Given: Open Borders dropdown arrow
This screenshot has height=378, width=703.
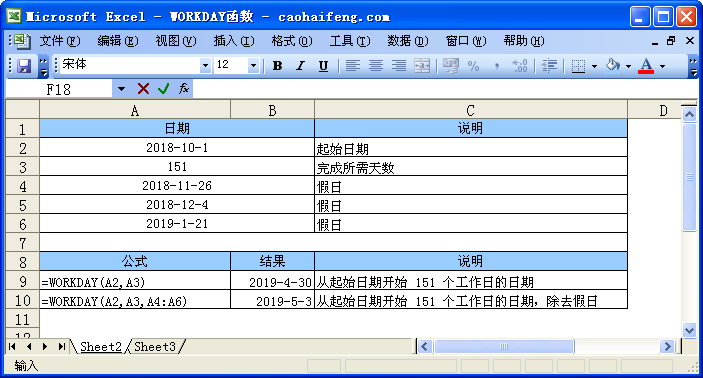Looking at the screenshot, I should 595,66.
